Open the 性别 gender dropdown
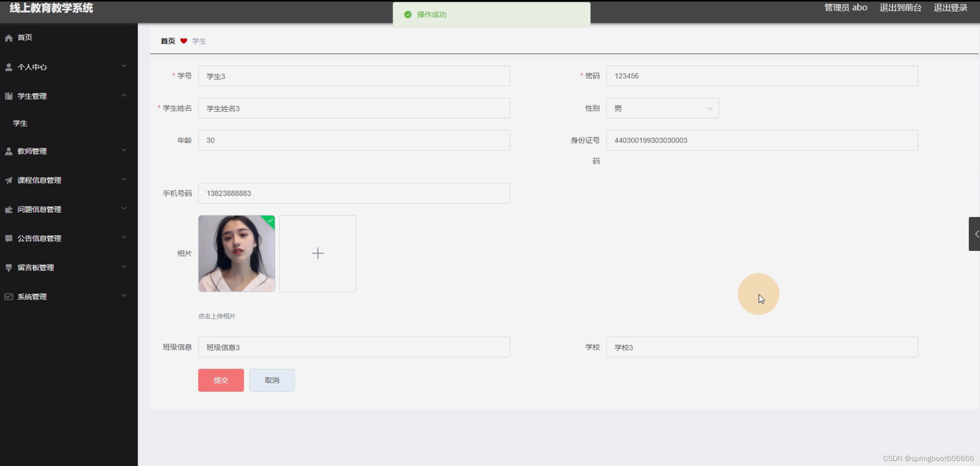Image resolution: width=980 pixels, height=466 pixels. coord(662,108)
